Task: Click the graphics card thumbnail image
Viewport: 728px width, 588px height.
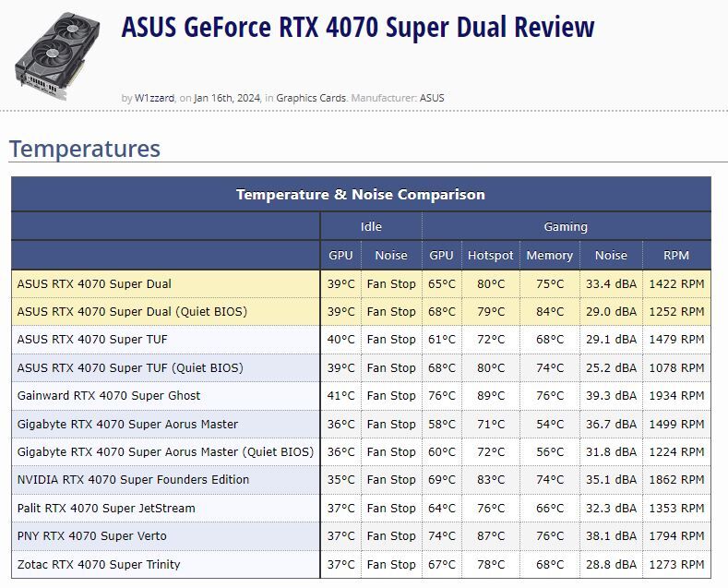Action: [x=58, y=54]
